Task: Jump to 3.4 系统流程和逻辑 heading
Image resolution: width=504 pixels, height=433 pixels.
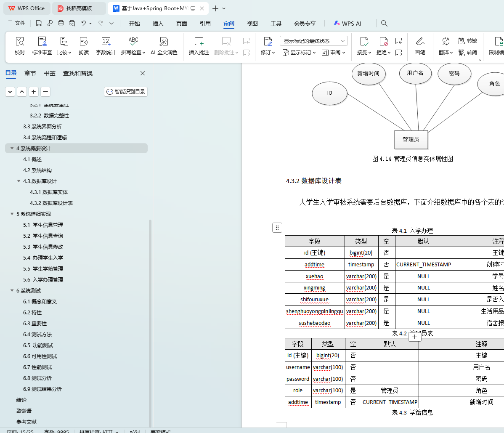Action: 45,137
